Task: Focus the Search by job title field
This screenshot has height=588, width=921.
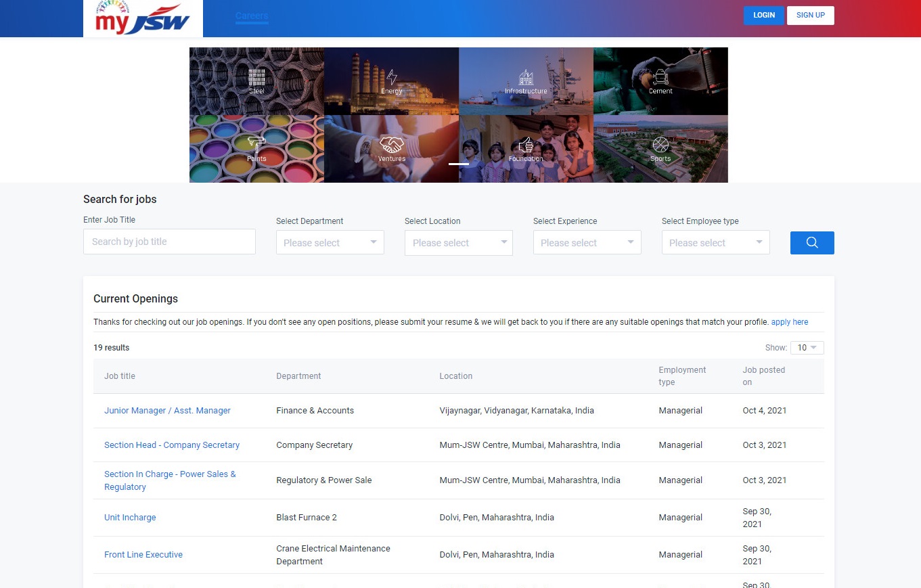Action: [x=169, y=242]
